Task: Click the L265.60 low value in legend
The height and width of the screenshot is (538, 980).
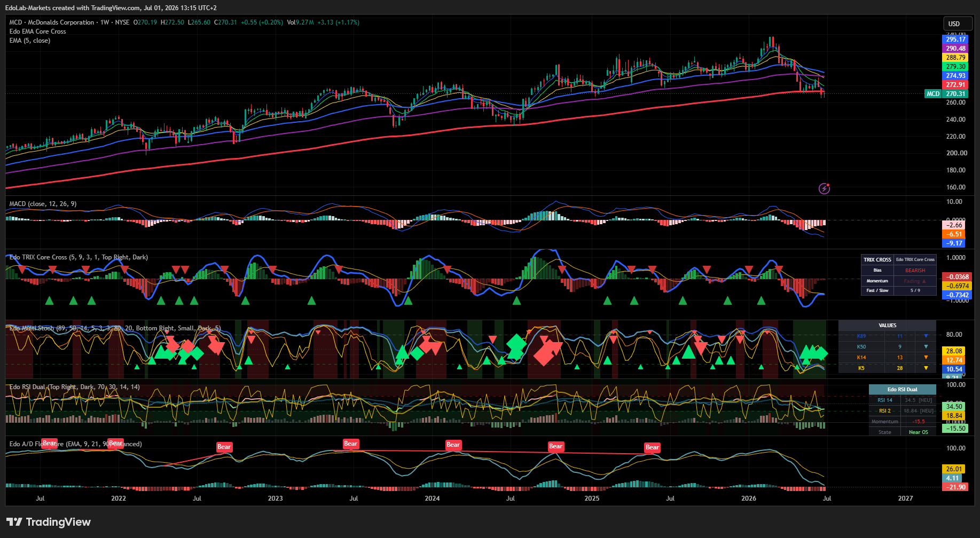Action: 199,22
